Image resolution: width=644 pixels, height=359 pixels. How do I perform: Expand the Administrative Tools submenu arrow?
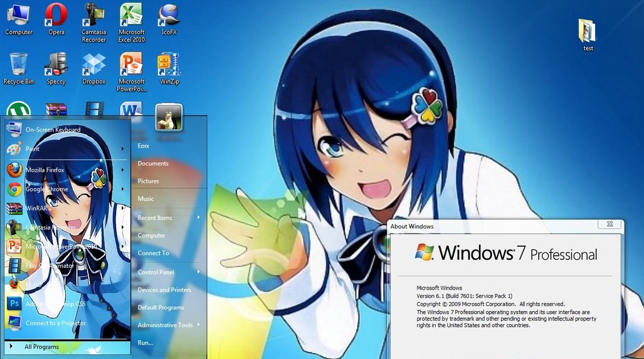pyautogui.click(x=199, y=325)
